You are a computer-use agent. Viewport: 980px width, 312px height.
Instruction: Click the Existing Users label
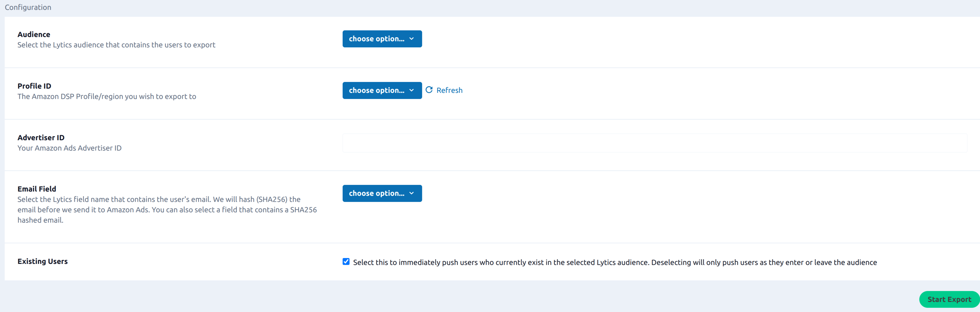point(43,261)
